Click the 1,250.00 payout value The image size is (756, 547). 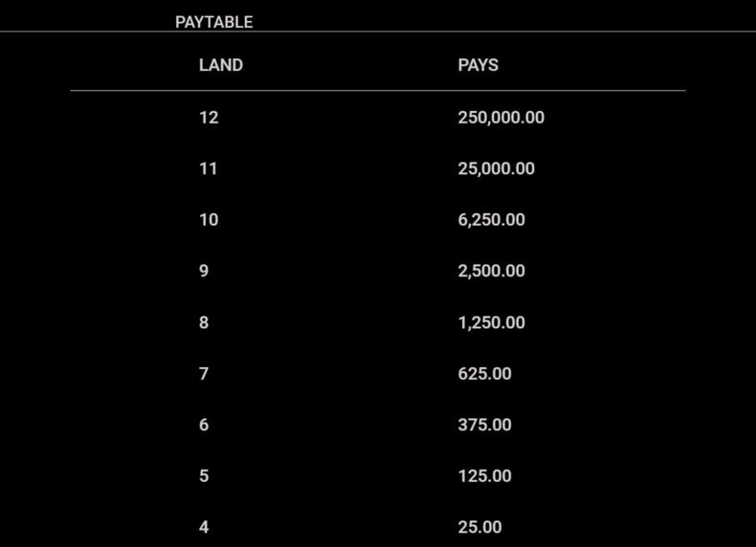pos(491,322)
